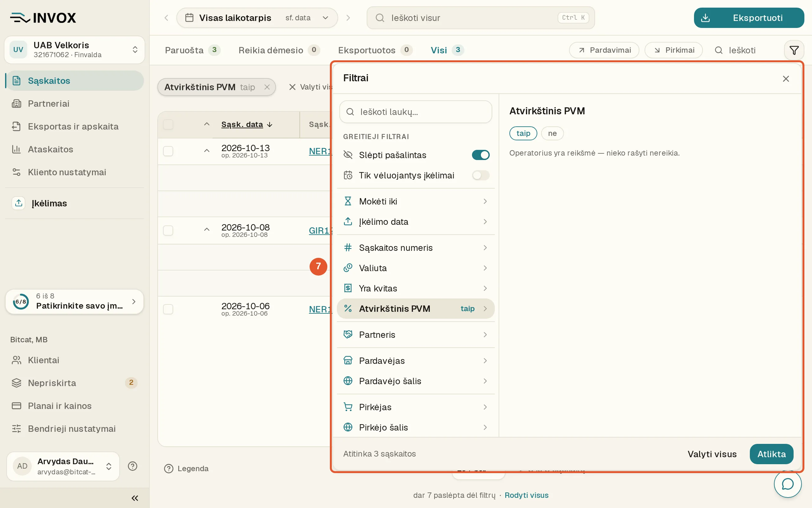Open the UAB Velkoris company switcher
The height and width of the screenshot is (508, 812).
click(x=75, y=50)
